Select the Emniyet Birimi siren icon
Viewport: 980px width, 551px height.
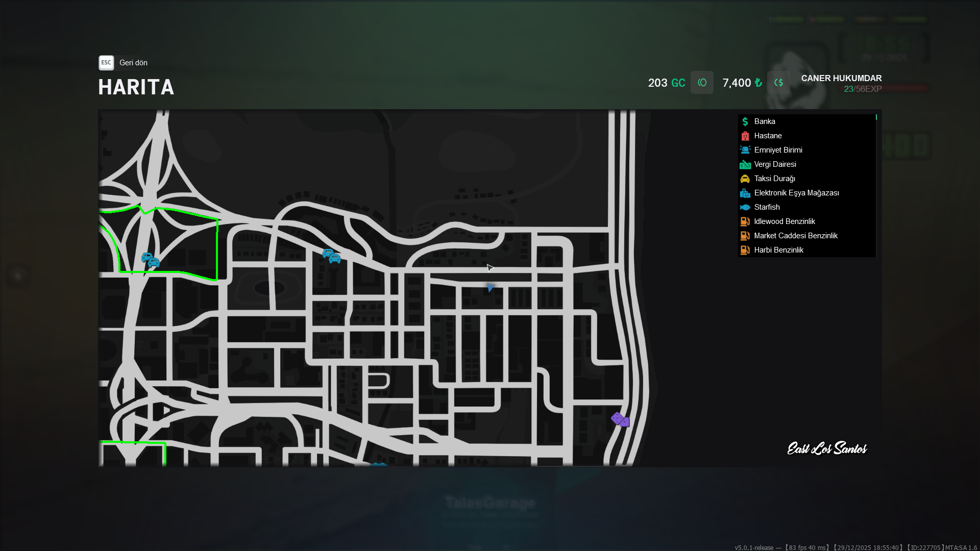point(745,150)
